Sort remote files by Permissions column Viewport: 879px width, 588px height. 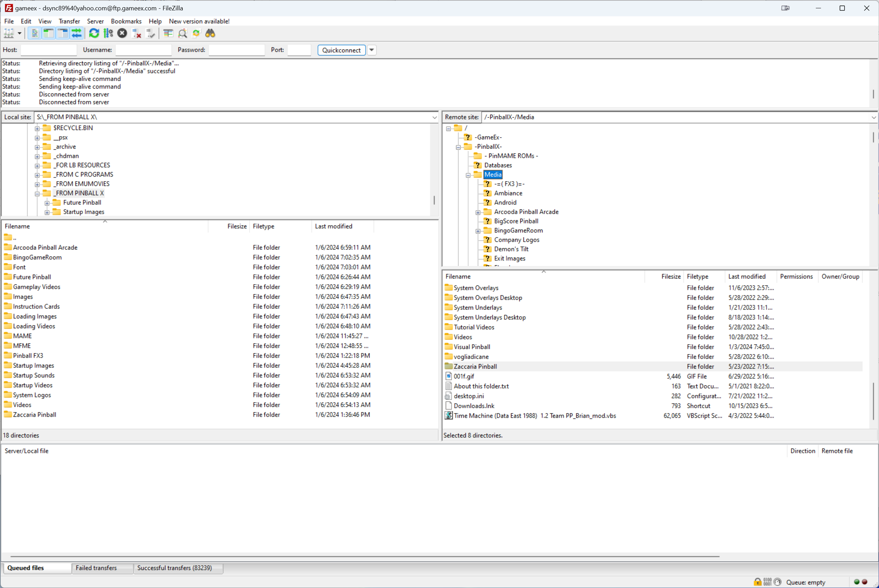(x=797, y=276)
